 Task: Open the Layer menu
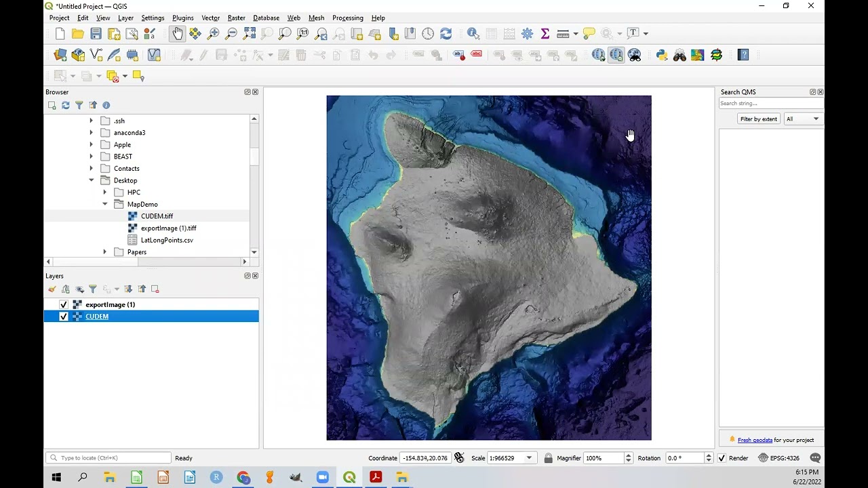pyautogui.click(x=125, y=18)
